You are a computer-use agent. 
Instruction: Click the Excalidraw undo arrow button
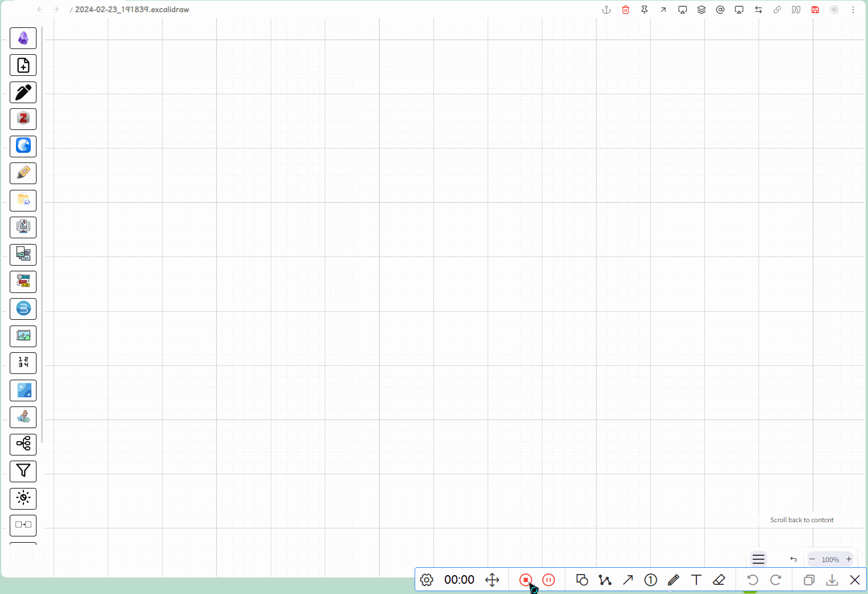[x=793, y=559]
